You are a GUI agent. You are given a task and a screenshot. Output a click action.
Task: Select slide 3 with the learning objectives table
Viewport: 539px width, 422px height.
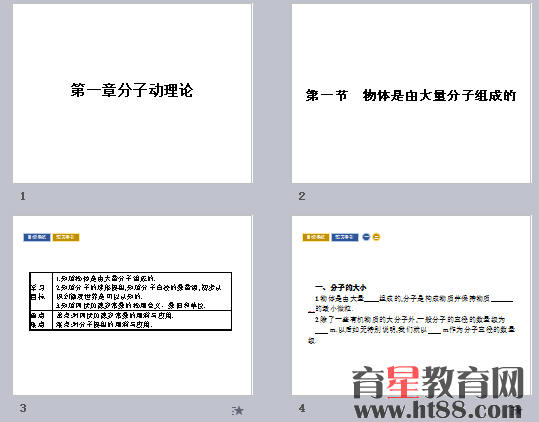click(132, 305)
